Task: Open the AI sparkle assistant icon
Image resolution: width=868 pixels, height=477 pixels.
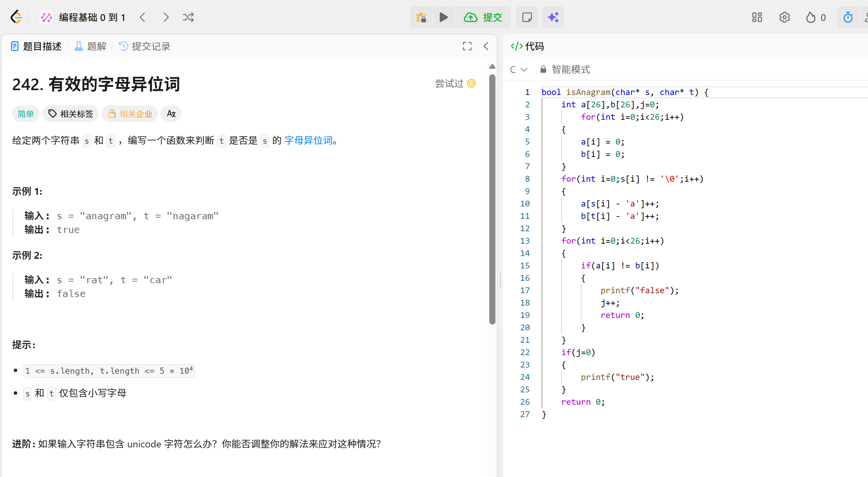Action: (553, 17)
